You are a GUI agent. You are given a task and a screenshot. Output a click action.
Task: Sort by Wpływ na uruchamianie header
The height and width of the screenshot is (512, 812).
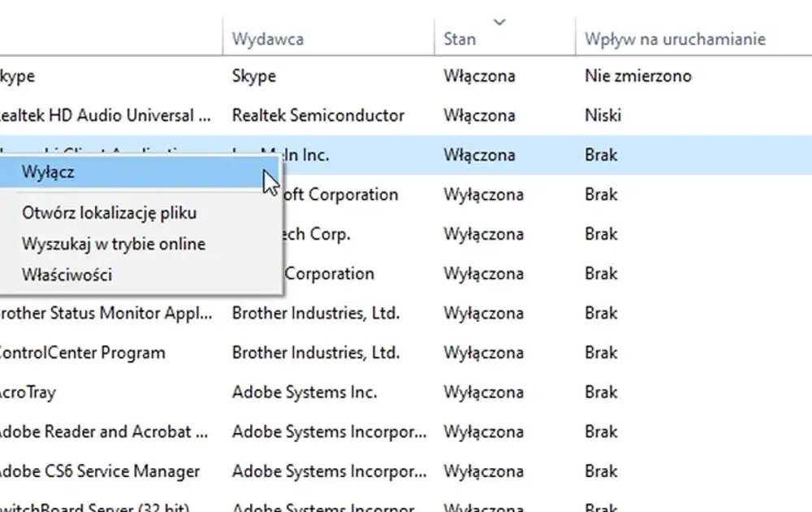click(675, 39)
